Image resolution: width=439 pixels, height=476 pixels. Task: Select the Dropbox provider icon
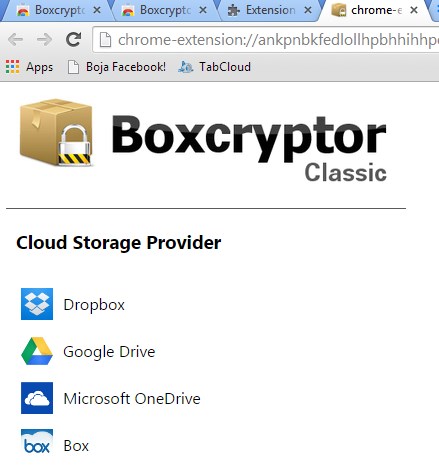pos(37,304)
